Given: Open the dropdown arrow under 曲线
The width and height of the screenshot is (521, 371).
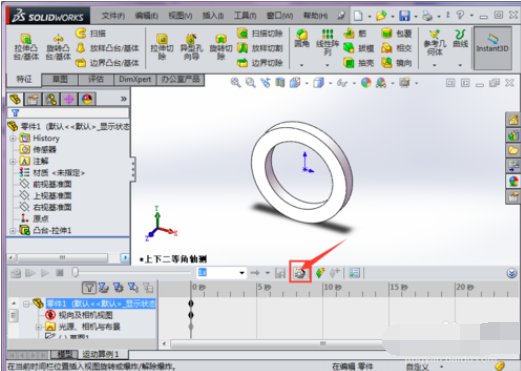Looking at the screenshot, I should (460, 65).
